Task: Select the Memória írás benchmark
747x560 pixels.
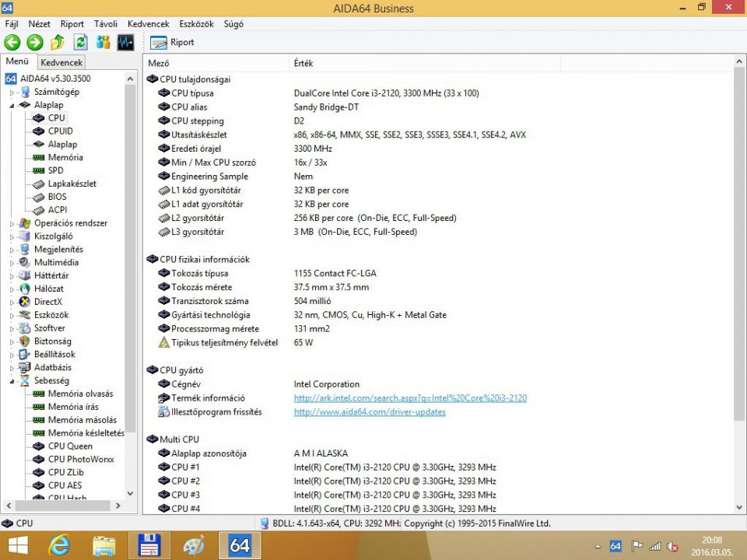Action: point(73,407)
